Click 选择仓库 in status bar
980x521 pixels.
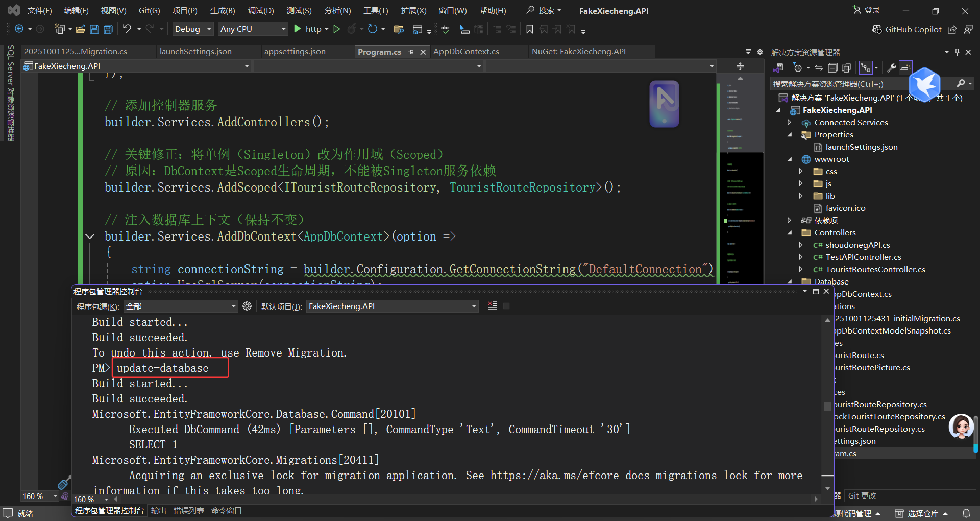coord(922,513)
